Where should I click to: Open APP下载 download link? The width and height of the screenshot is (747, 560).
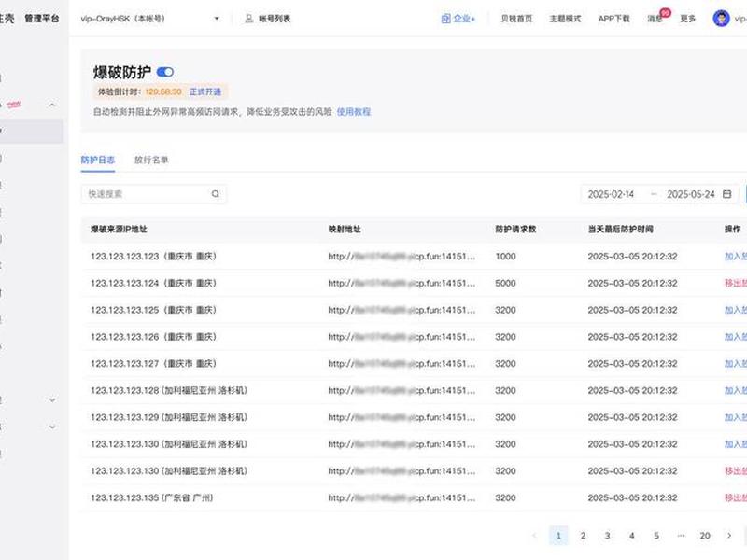(613, 19)
